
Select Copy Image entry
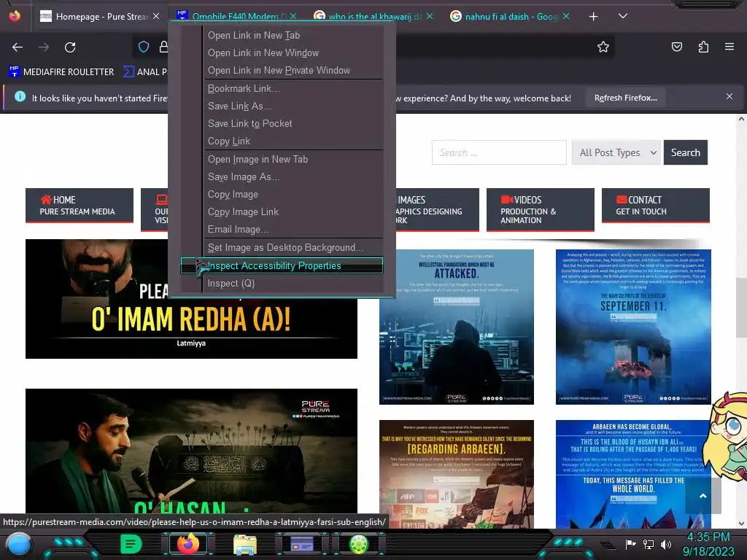click(x=293, y=195)
